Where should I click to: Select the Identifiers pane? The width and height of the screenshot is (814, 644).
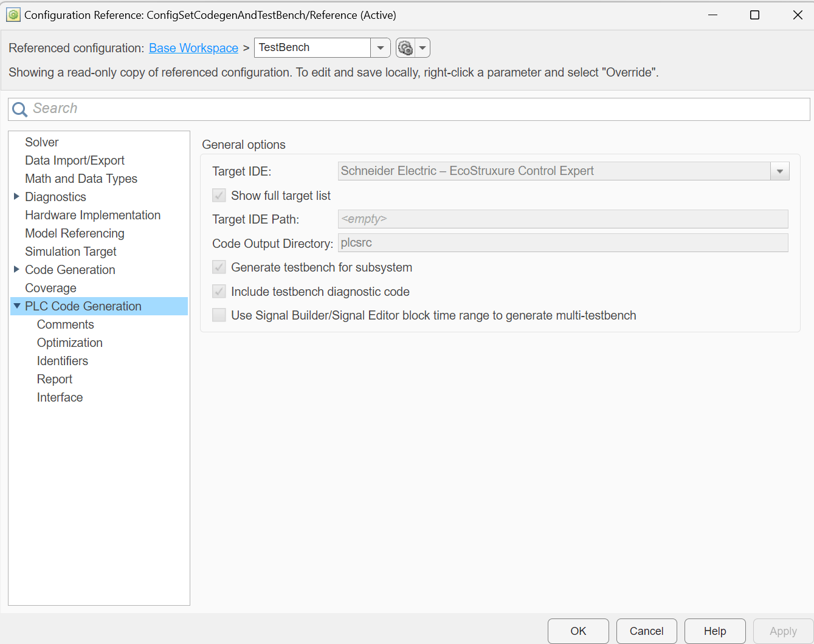point(62,360)
